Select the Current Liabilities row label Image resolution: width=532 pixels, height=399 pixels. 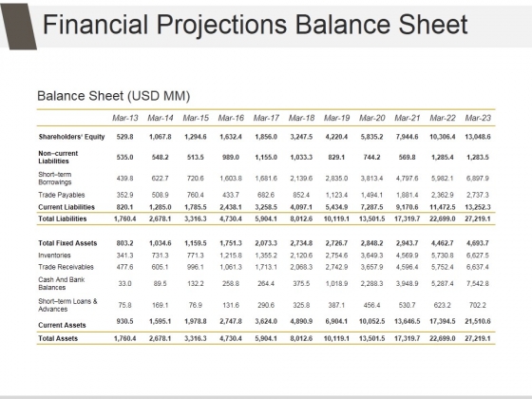click(66, 207)
